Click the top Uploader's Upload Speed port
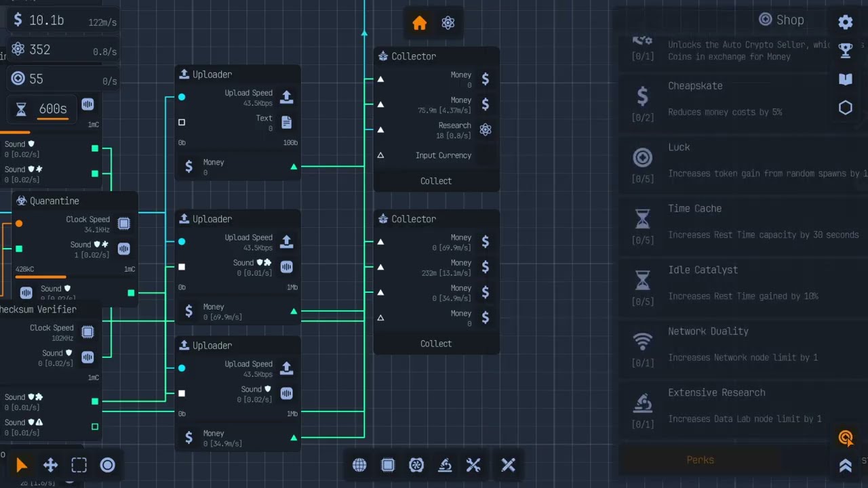 point(182,97)
